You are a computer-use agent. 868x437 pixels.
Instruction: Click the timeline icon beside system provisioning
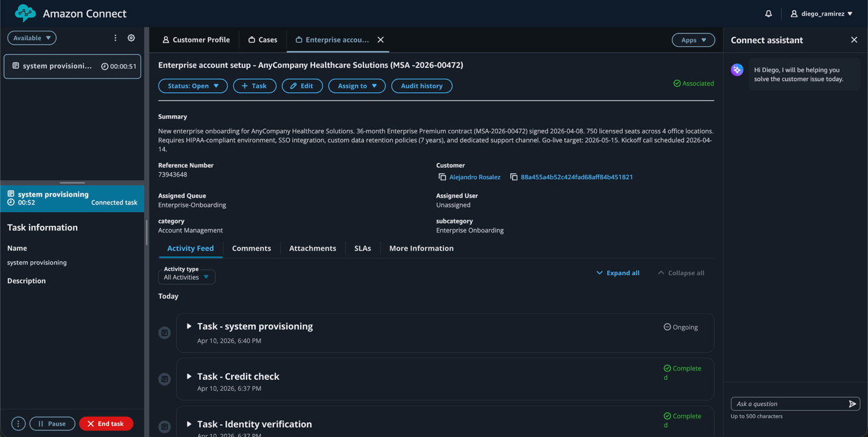click(165, 333)
